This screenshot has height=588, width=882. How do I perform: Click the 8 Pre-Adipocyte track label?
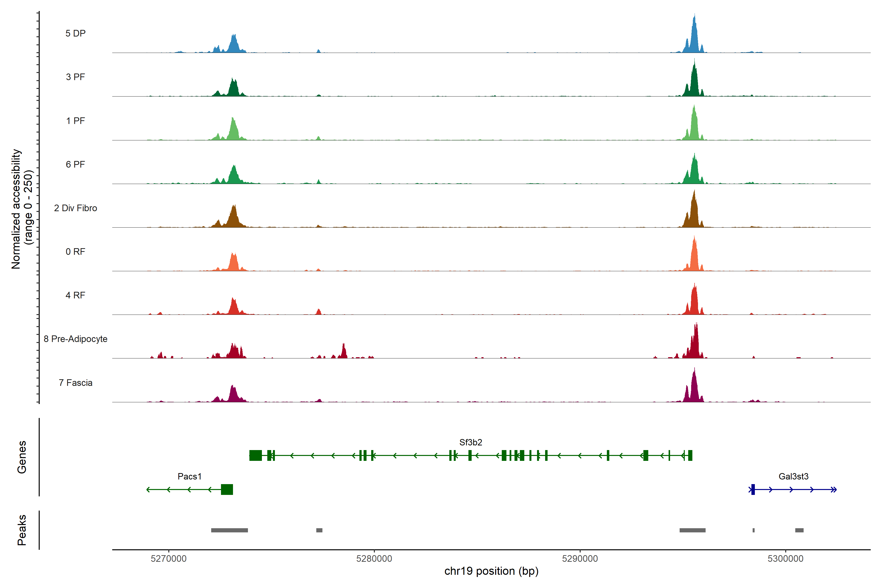click(75, 339)
